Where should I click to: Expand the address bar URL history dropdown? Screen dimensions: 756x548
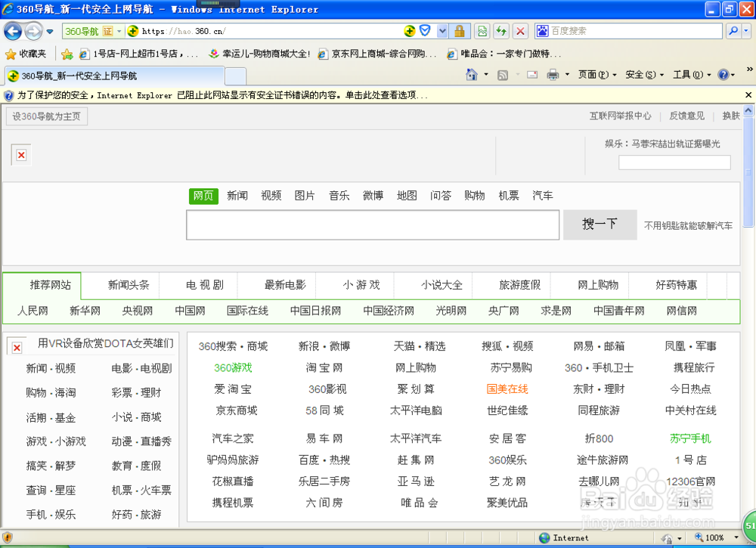coord(442,31)
